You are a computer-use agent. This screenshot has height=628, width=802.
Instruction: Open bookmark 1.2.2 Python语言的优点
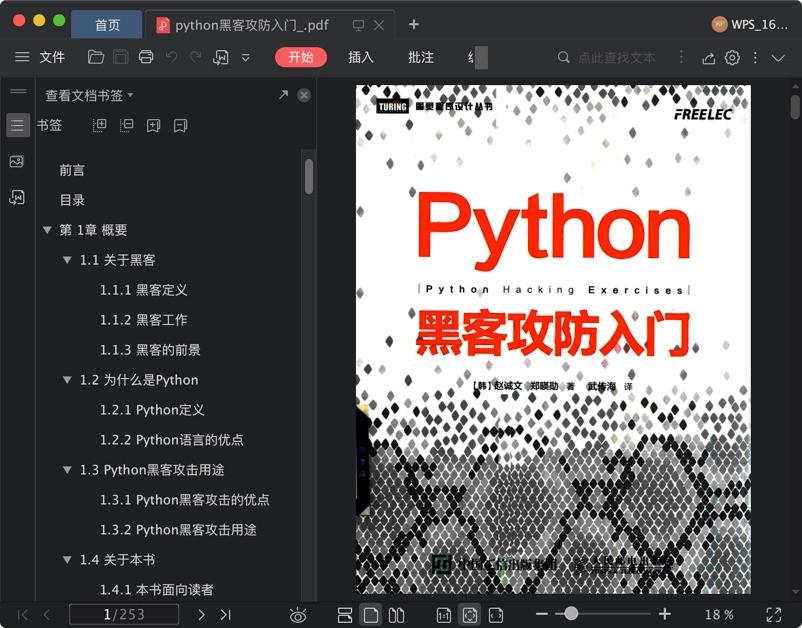pos(171,440)
